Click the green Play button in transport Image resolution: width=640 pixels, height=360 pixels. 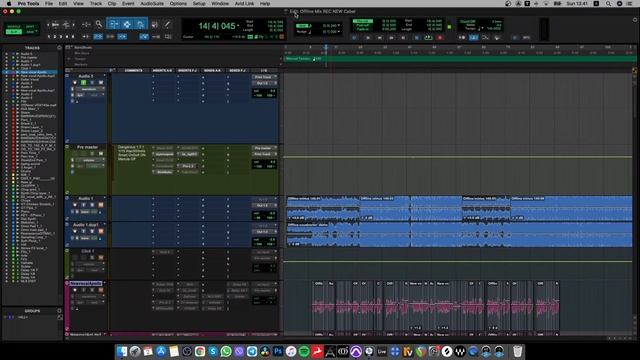tap(428, 38)
